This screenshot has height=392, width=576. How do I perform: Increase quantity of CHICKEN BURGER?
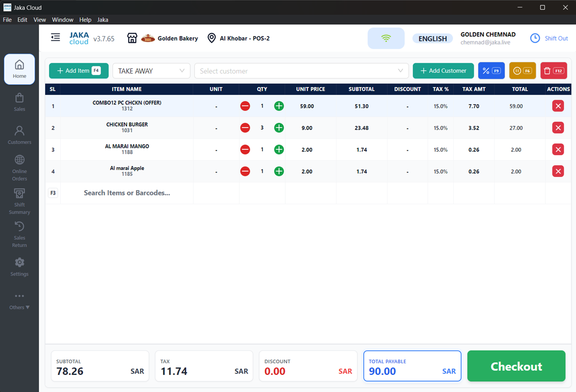279,127
